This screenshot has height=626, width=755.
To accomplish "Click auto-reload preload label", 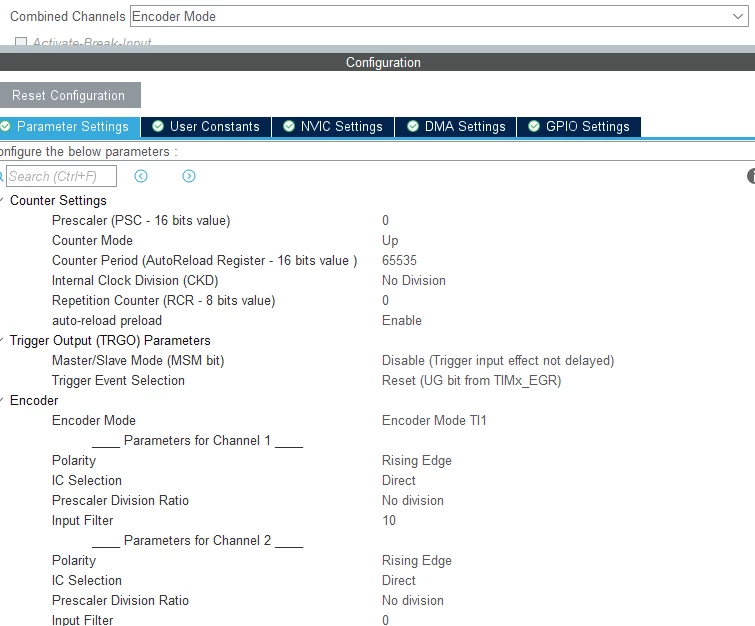I will [x=107, y=320].
